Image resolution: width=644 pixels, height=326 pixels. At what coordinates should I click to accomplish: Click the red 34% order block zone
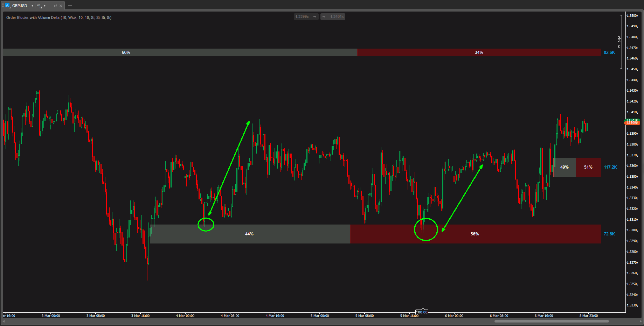point(479,52)
